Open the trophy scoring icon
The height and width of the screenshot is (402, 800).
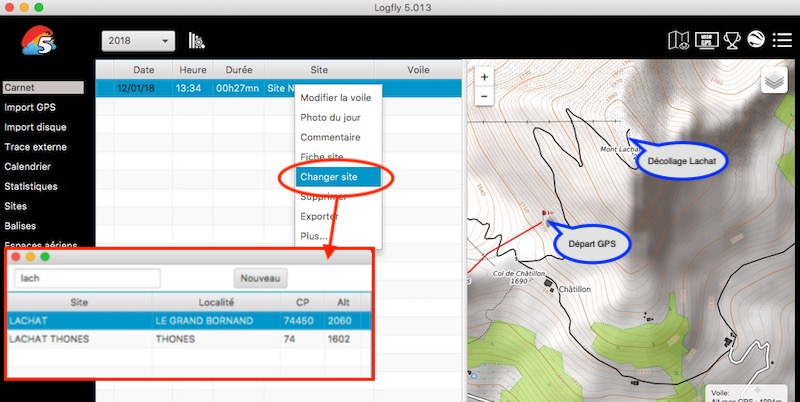point(732,41)
